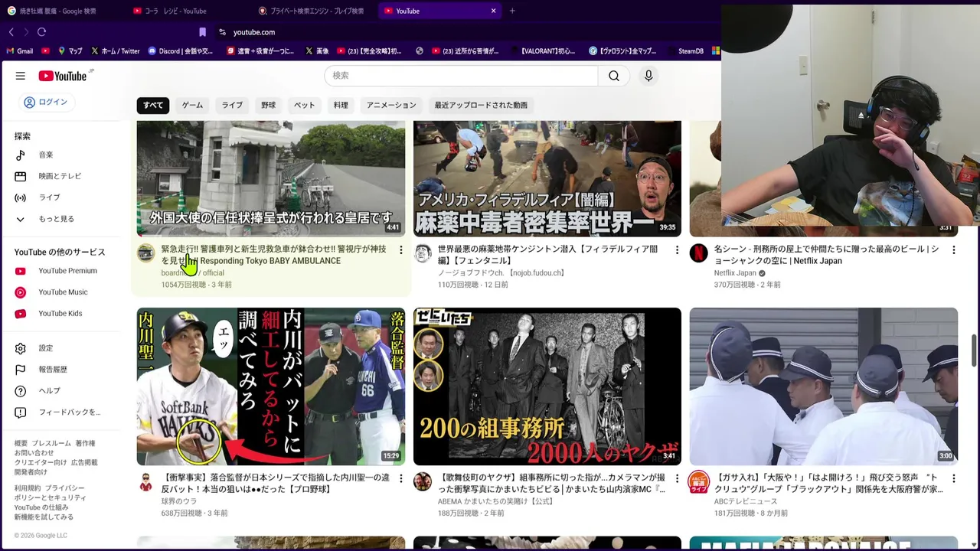This screenshot has width=980, height=551.
Task: Open プレスルーム footer link
Action: coord(51,444)
